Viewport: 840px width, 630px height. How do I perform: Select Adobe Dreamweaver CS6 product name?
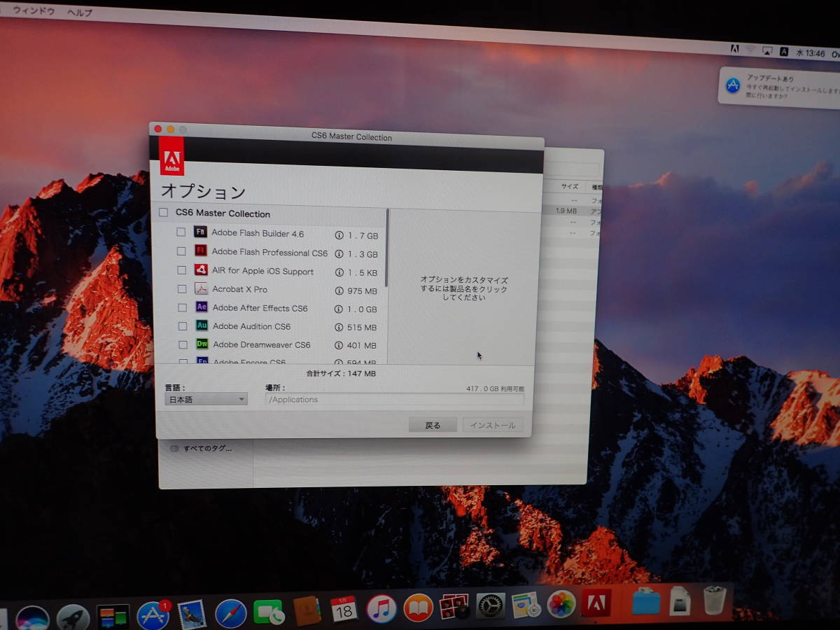pos(262,344)
